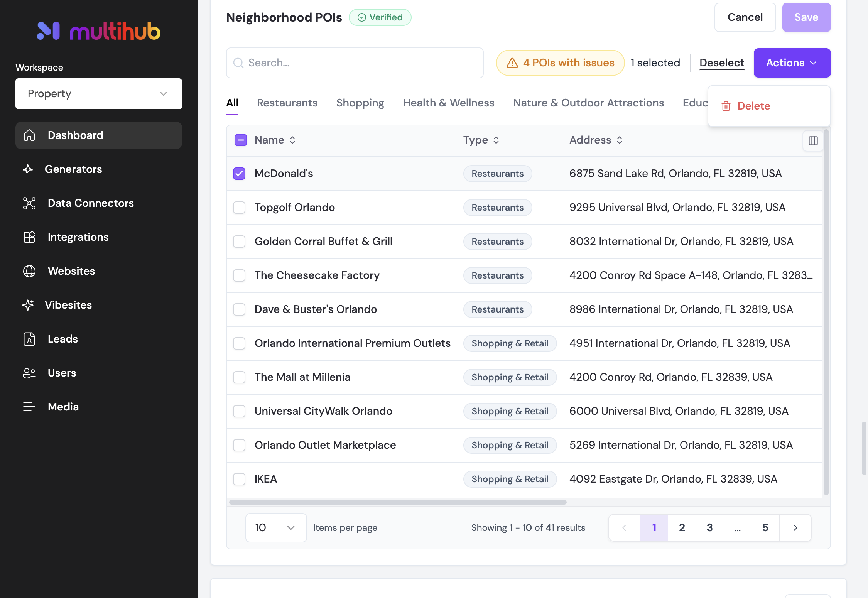868x598 pixels.
Task: Switch to the Restaurants tab
Action: click(287, 103)
